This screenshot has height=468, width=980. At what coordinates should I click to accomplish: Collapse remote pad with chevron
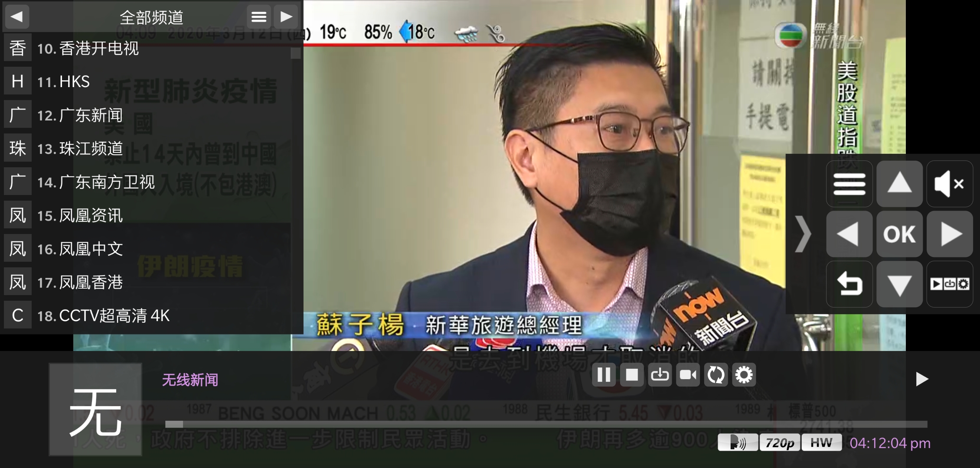(x=803, y=234)
